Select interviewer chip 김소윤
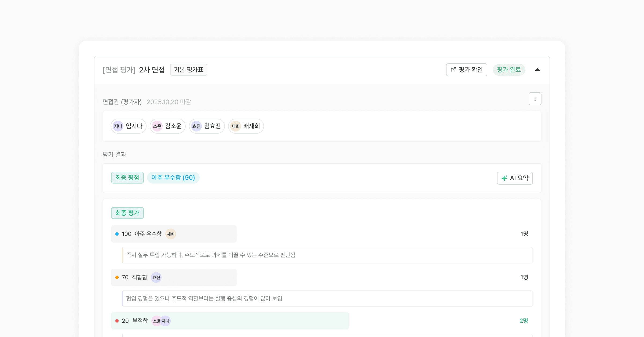The width and height of the screenshot is (644, 337). tap(167, 126)
